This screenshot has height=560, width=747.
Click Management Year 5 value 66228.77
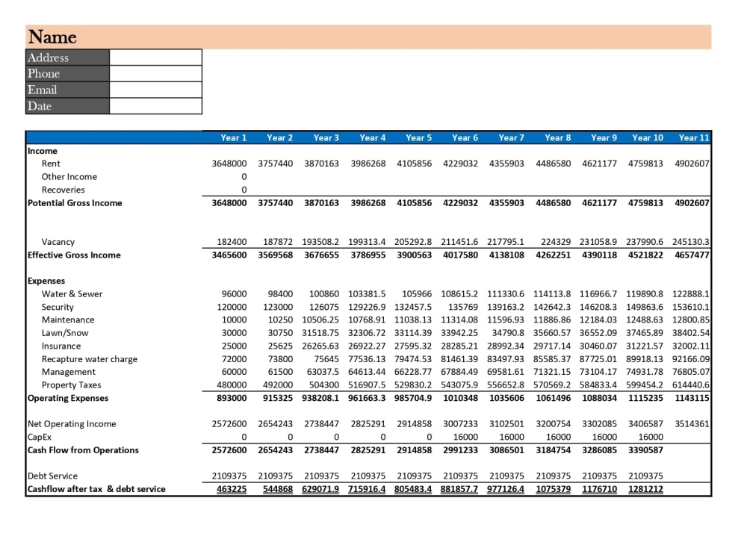[413, 372]
